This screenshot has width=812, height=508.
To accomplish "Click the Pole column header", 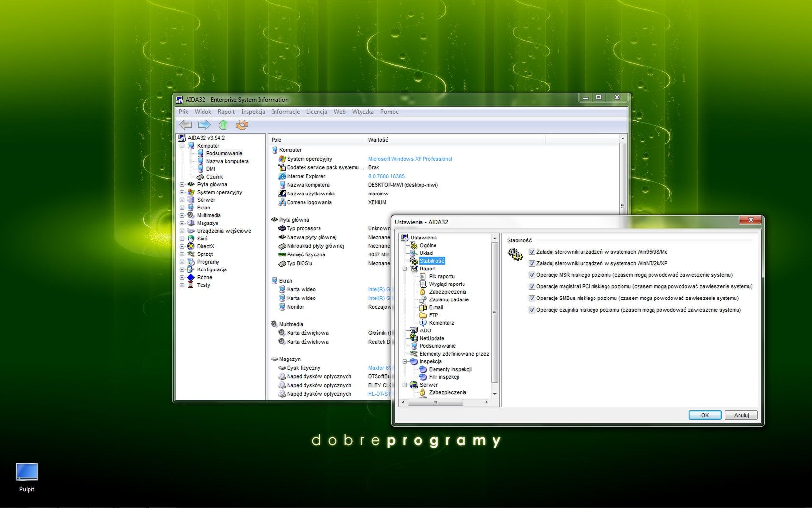I will point(317,140).
